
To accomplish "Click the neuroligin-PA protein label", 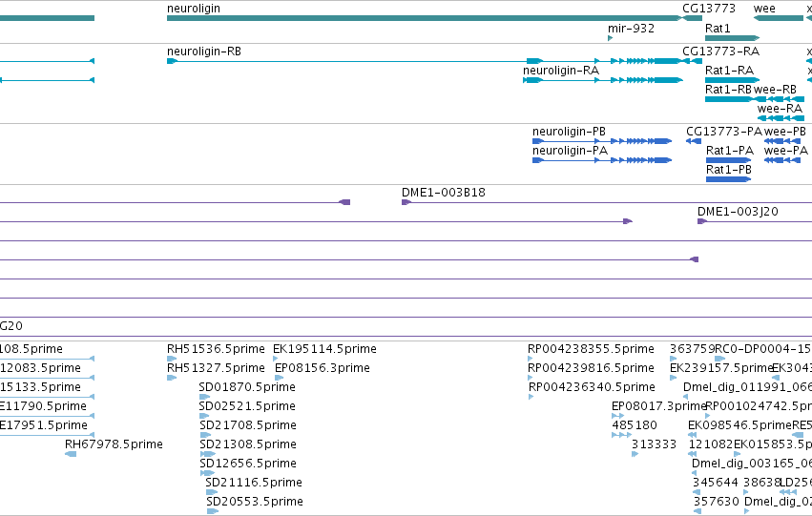I will (570, 151).
